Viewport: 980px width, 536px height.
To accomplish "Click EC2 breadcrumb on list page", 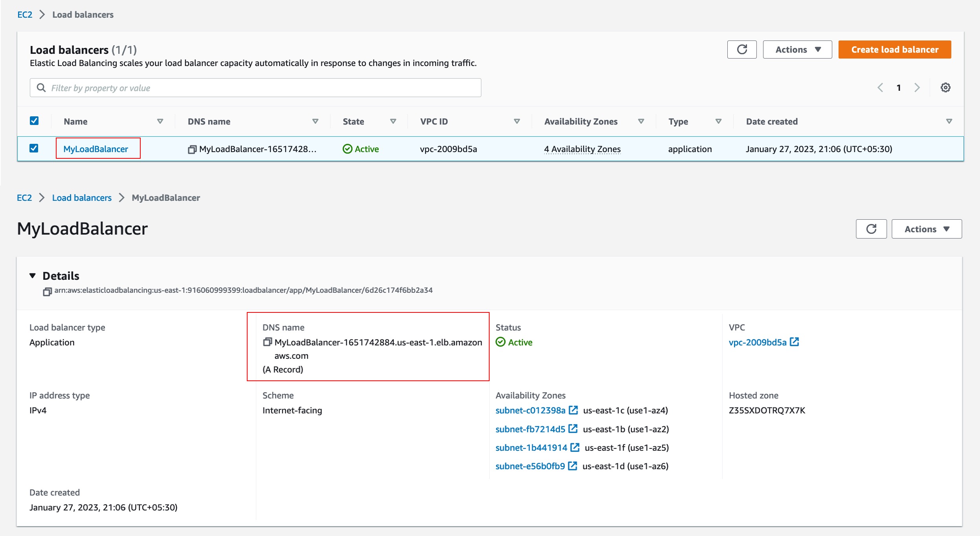I will pyautogui.click(x=25, y=15).
